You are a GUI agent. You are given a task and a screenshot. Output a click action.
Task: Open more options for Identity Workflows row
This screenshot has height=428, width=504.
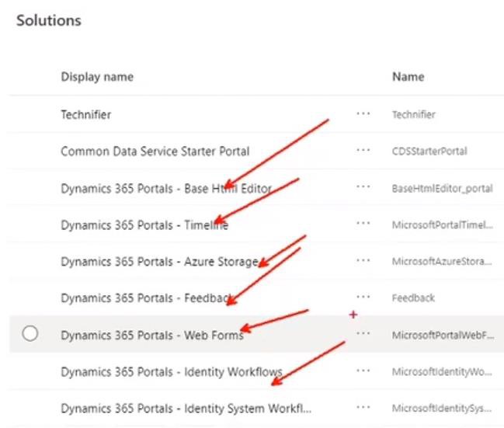[363, 371]
